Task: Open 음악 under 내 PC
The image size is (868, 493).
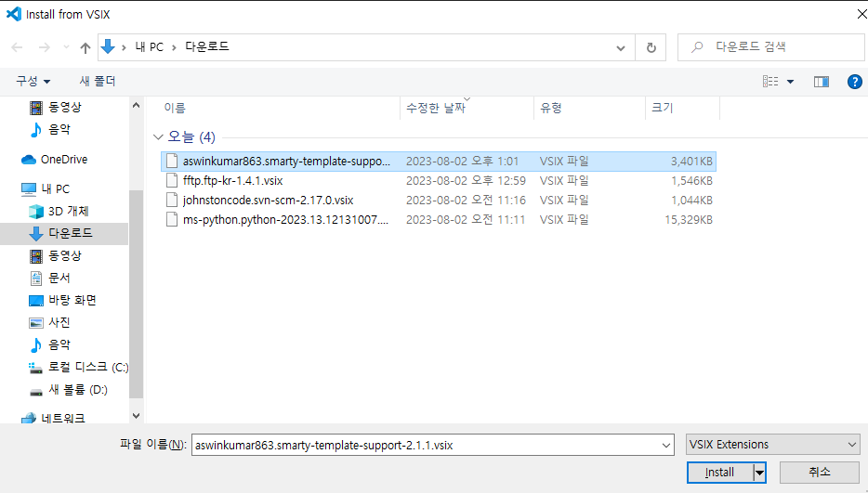Action: point(59,344)
